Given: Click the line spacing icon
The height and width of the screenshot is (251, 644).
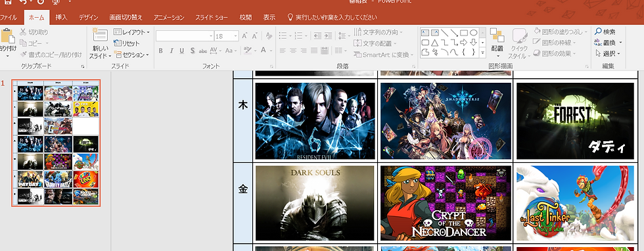Looking at the screenshot, I should [x=342, y=36].
